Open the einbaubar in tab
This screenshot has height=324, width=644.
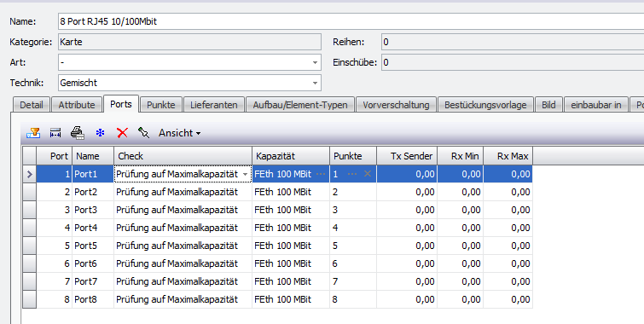pos(596,105)
